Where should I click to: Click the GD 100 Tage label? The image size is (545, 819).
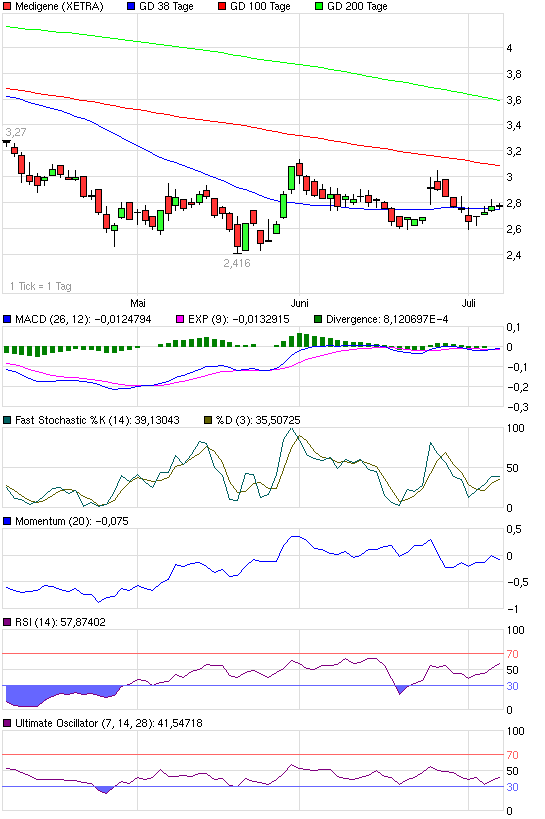(x=260, y=6)
